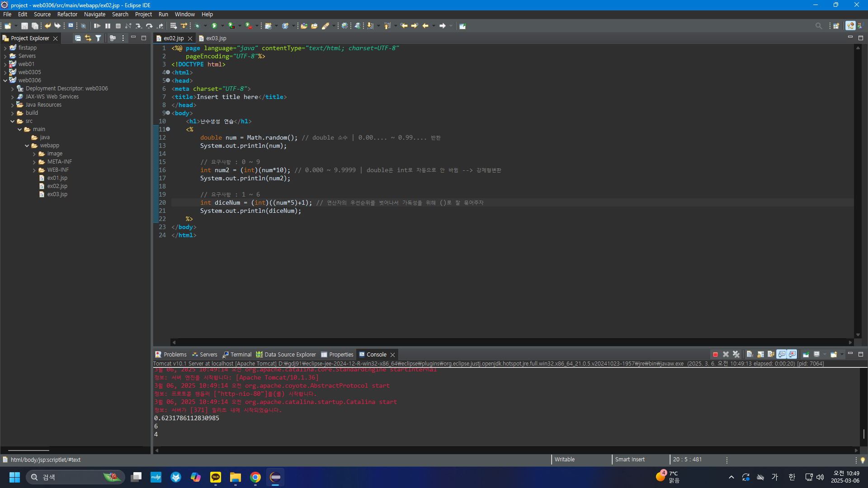Select ex01.jsp in Project Explorer
868x488 pixels.
pyautogui.click(x=57, y=178)
